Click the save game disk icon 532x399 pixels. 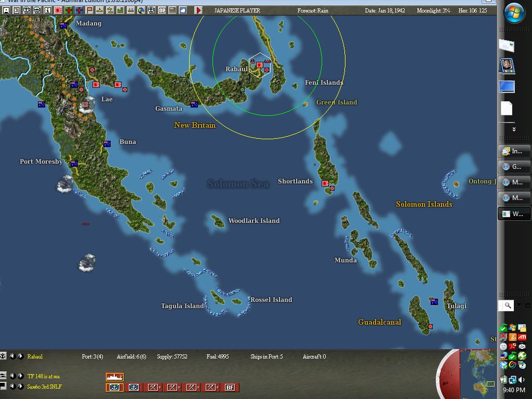point(6,10)
